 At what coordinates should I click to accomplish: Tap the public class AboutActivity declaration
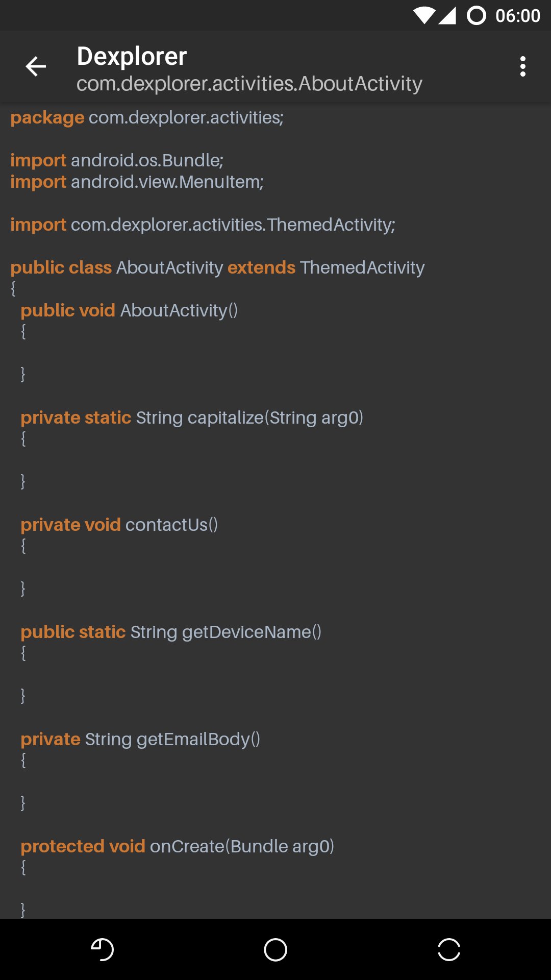(217, 267)
